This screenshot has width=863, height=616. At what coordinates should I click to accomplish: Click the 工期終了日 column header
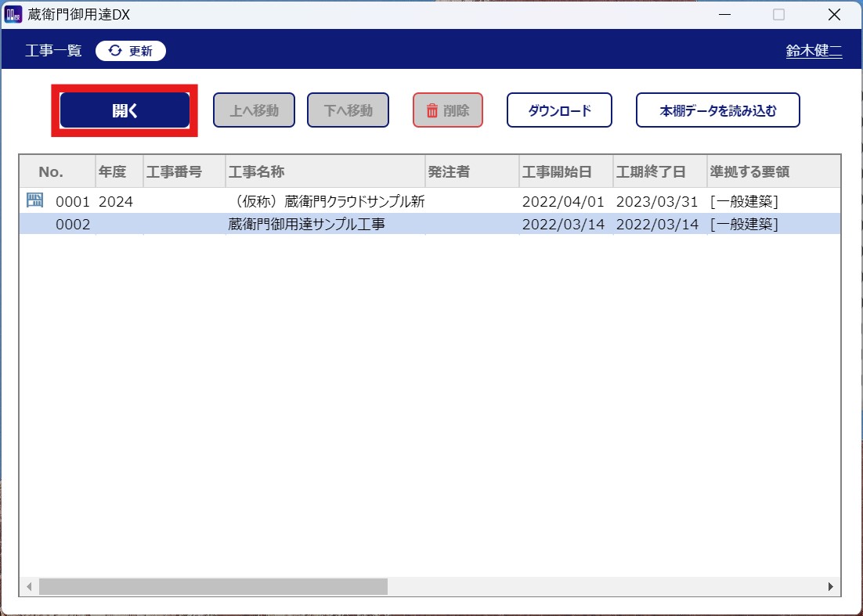click(660, 171)
